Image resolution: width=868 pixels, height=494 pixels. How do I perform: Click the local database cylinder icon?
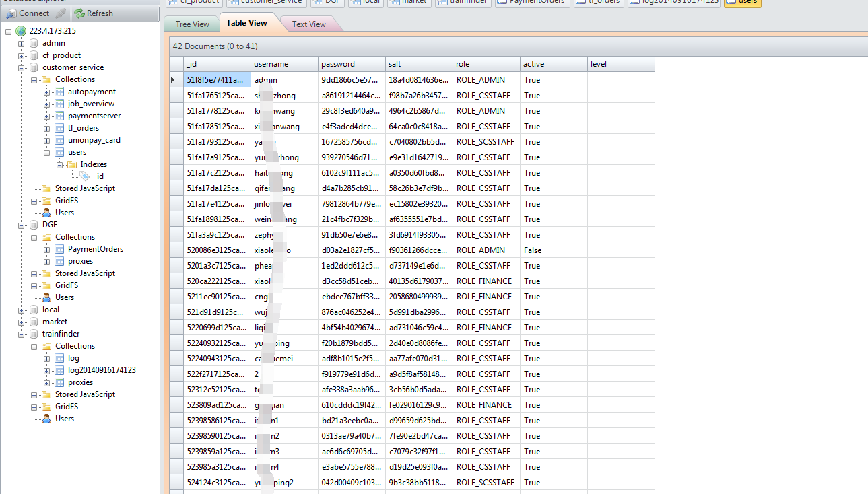click(34, 310)
